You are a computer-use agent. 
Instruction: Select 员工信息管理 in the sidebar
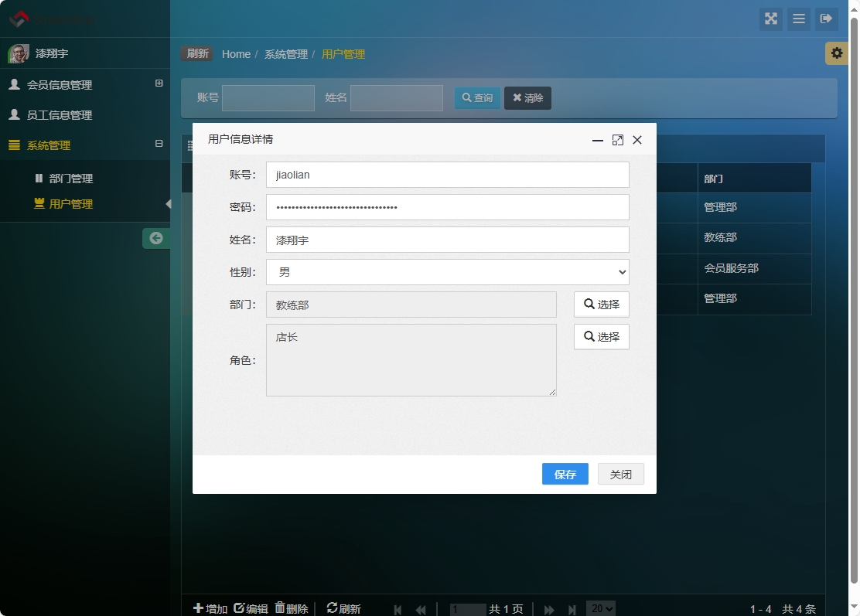58,114
